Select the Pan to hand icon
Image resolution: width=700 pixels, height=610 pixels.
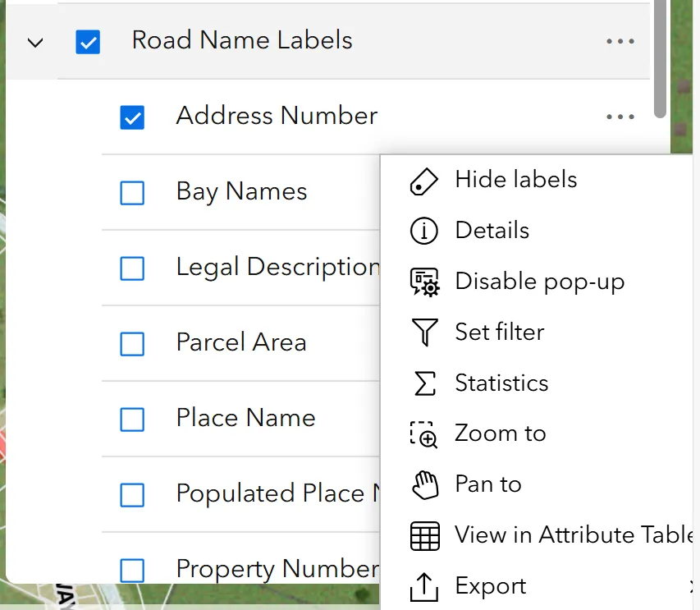pyautogui.click(x=423, y=484)
